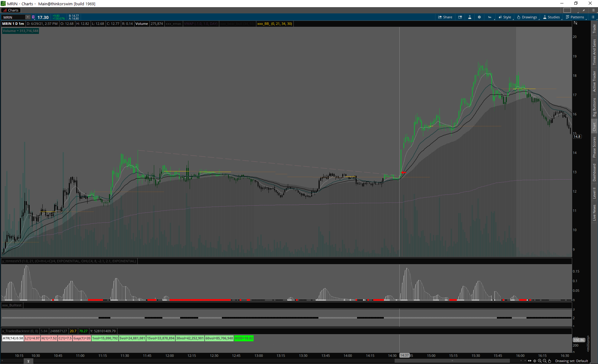Switch to the Active Trader side tab
Viewport: 598px width, 364px height.
click(x=594, y=81)
